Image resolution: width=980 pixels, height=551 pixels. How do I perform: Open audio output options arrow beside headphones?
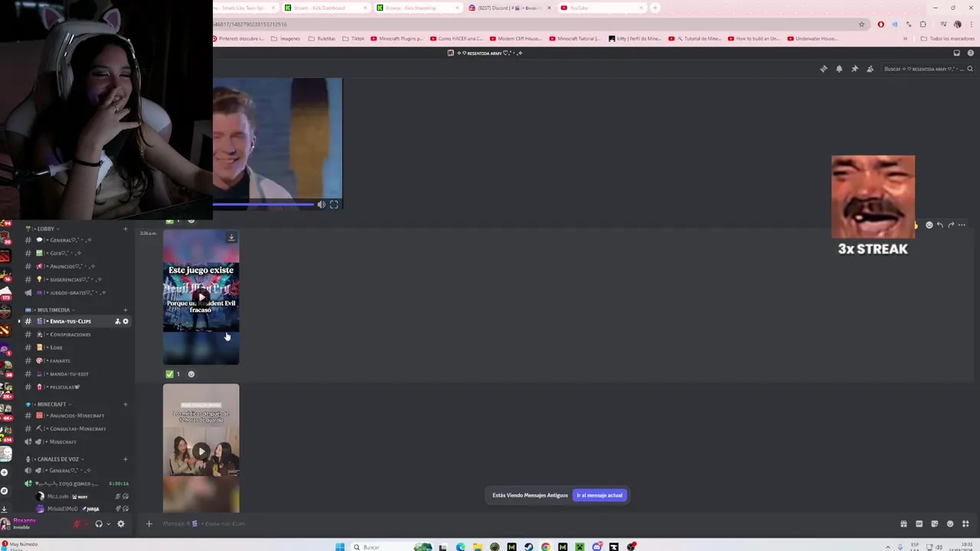108,524
